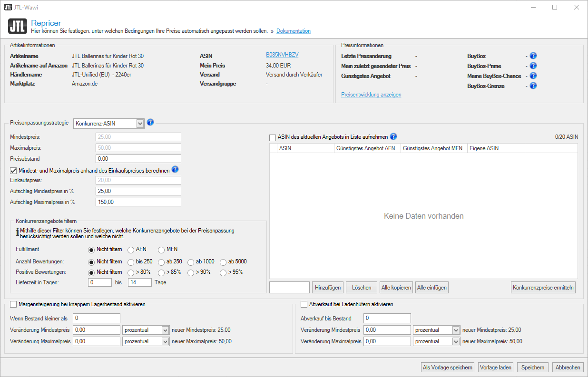Open Abverkauf Veränderung Mindestpreis prozentual dropdown
The width and height of the screenshot is (588, 377).
click(436, 330)
